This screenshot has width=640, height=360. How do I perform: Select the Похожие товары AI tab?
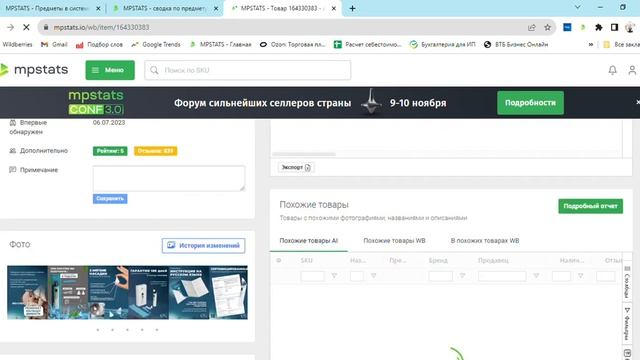tap(309, 241)
